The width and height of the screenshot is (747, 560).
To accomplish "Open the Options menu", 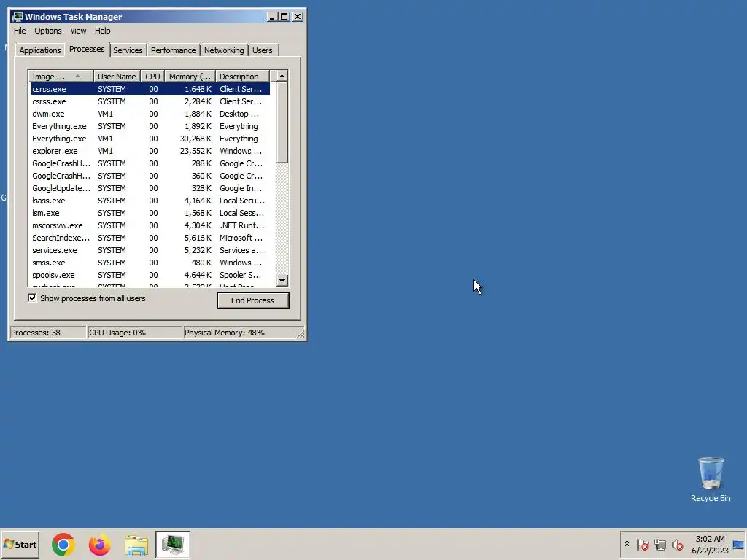I will tap(47, 31).
